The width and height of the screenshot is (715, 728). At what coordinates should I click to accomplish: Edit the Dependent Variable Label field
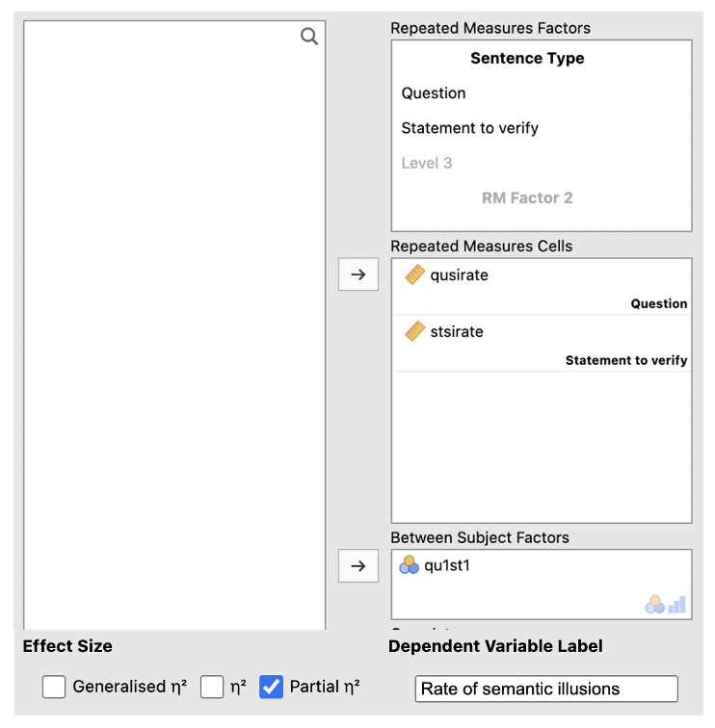[x=546, y=689]
